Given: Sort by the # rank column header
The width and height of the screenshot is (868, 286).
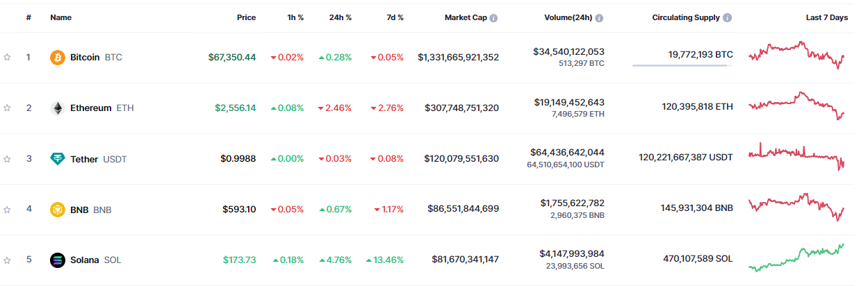Looking at the screenshot, I should point(28,18).
